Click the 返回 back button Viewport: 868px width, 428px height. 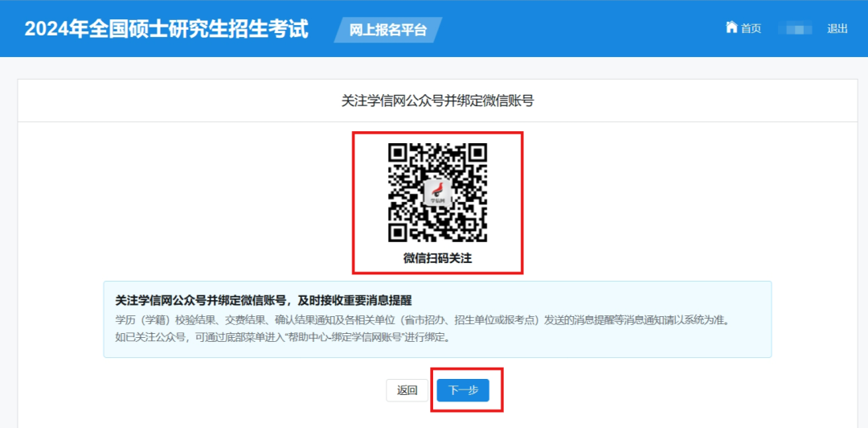coord(407,390)
